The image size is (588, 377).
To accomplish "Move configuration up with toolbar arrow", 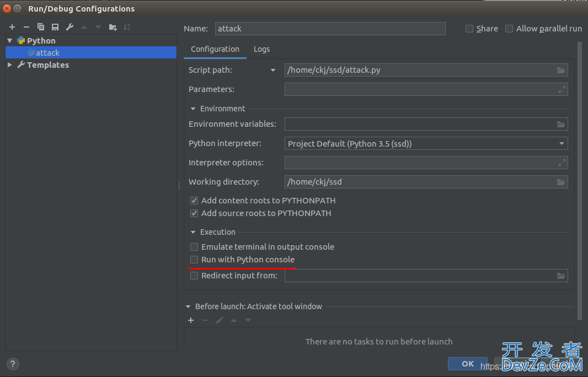I will click(x=84, y=27).
